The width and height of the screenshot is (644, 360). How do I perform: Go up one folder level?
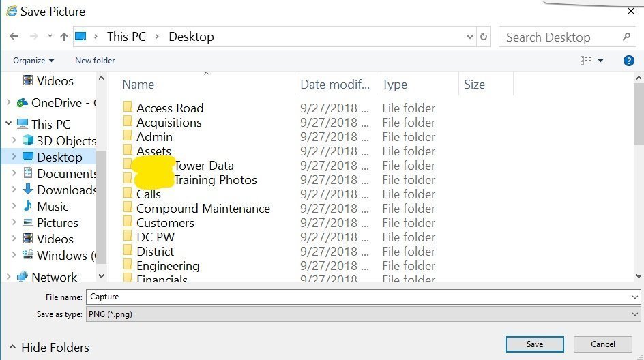click(64, 37)
